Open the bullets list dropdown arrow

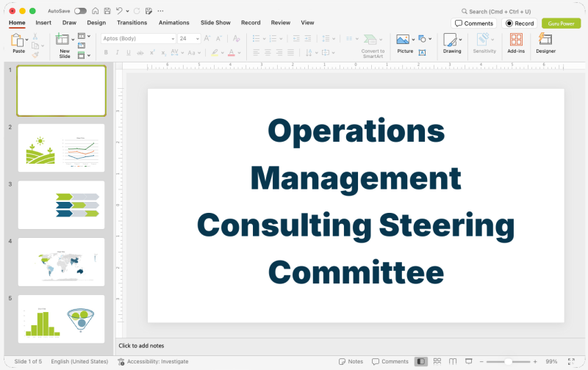(264, 39)
